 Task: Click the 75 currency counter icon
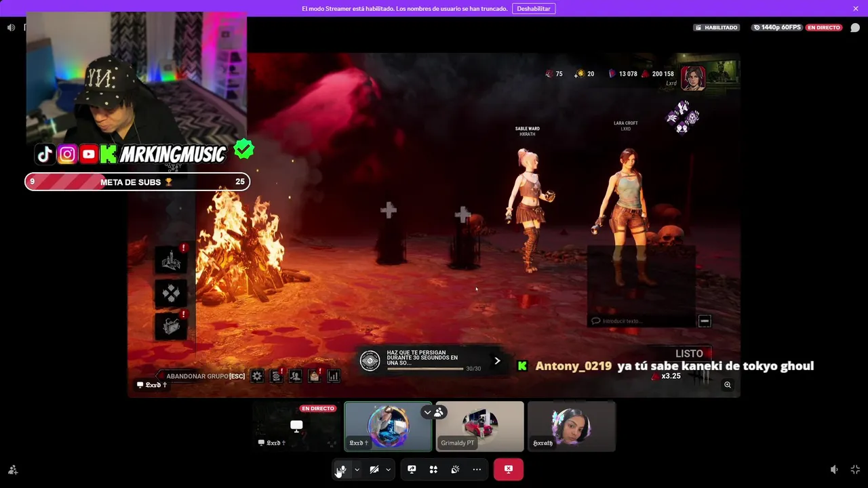(x=550, y=74)
